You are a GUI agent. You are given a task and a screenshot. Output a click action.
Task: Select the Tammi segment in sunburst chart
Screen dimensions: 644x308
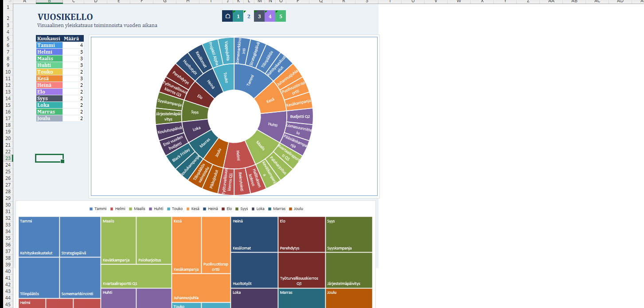click(x=250, y=81)
